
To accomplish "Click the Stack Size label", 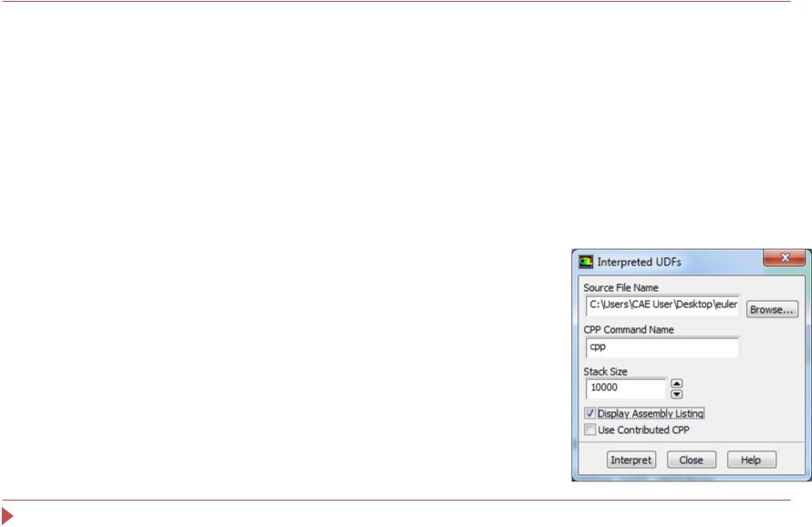I will point(606,372).
